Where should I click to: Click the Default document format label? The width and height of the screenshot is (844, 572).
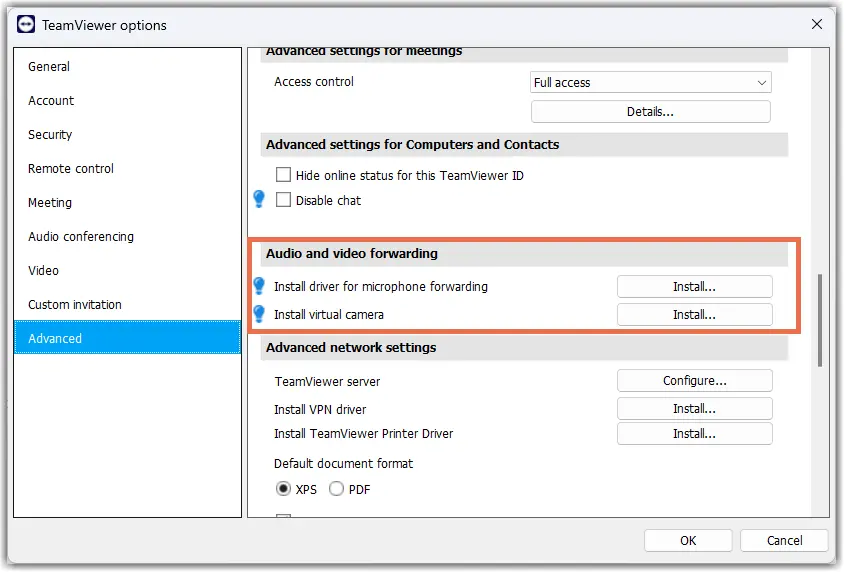point(343,463)
